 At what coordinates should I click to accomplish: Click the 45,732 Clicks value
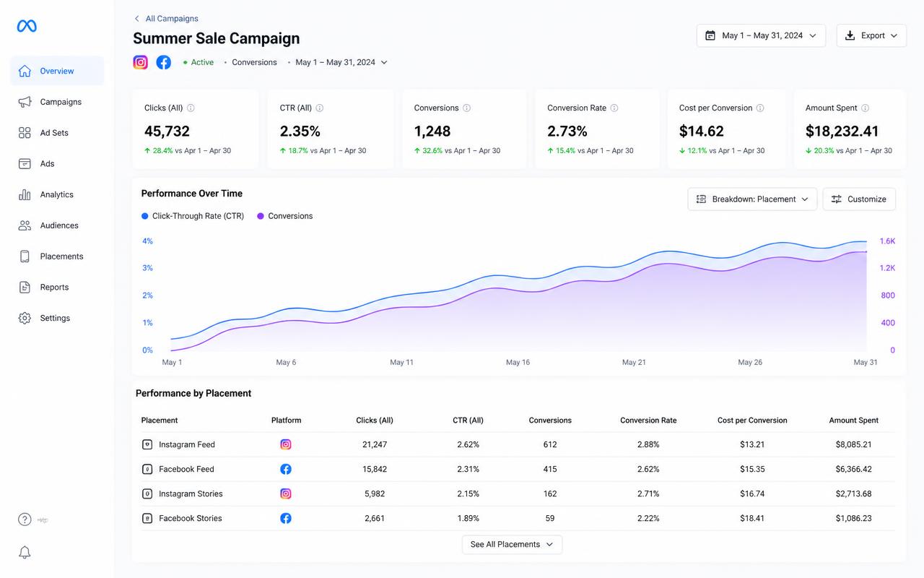(167, 131)
